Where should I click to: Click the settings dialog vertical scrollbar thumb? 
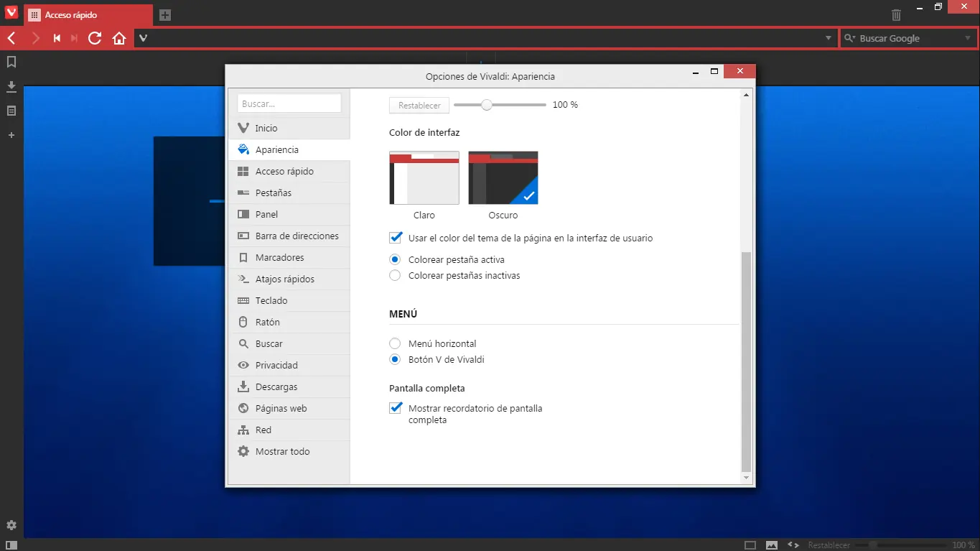pos(746,361)
